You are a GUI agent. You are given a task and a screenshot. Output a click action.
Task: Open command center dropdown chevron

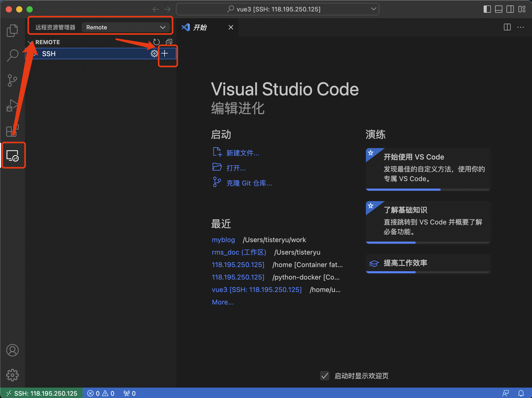click(373, 9)
